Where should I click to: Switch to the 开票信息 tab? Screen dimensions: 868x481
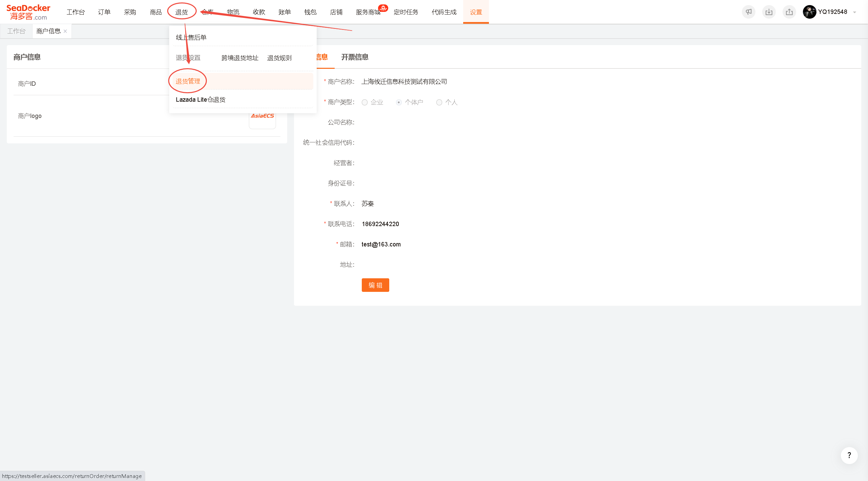pyautogui.click(x=355, y=57)
